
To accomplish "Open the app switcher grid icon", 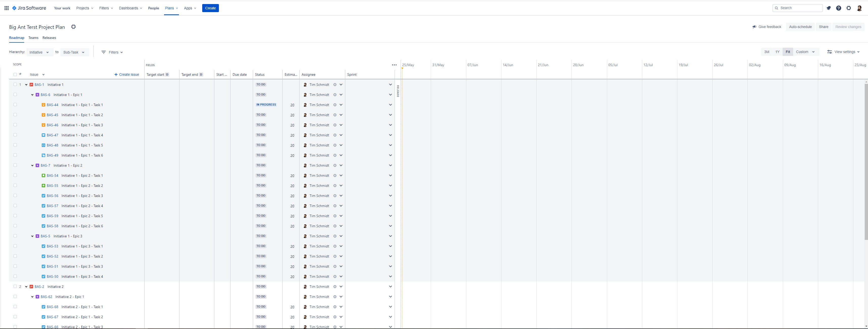I will click(x=6, y=8).
